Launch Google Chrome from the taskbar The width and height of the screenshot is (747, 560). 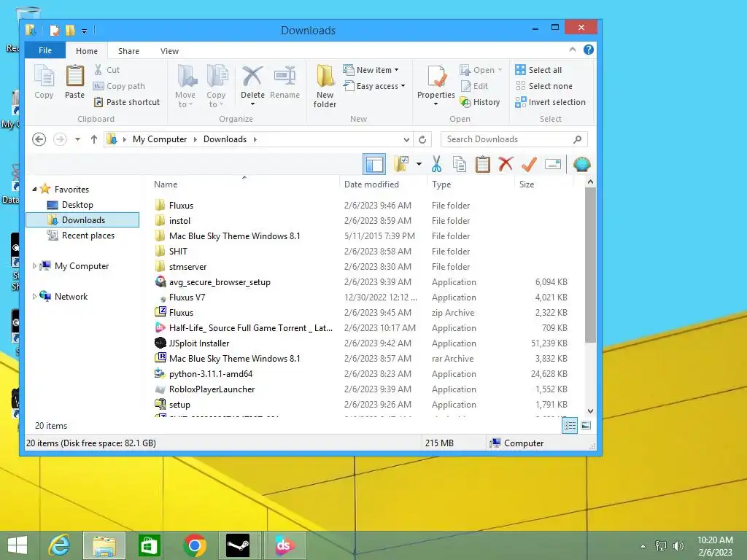coord(194,545)
